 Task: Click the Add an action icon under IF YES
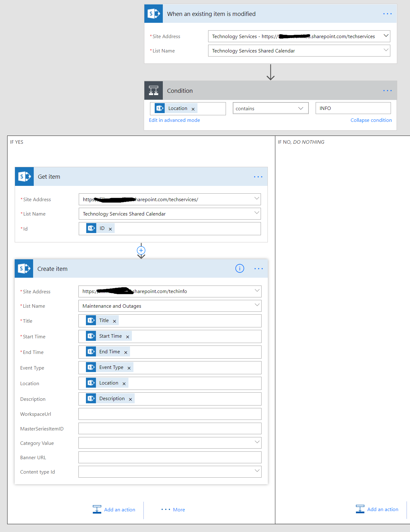click(x=97, y=509)
